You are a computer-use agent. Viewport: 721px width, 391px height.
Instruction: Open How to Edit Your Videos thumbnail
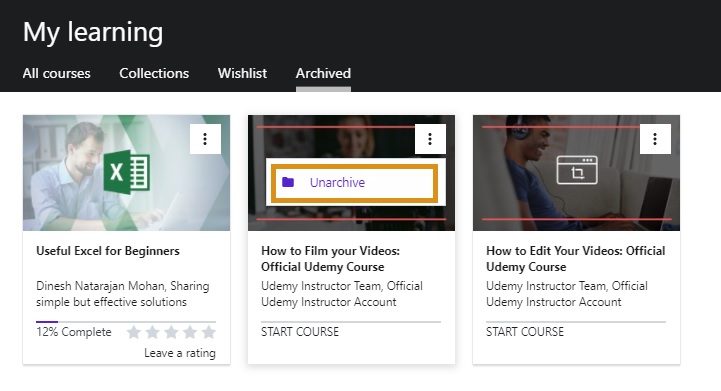point(576,173)
